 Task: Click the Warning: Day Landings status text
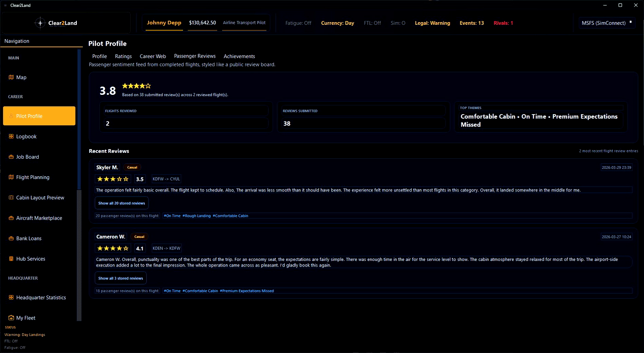coord(25,335)
